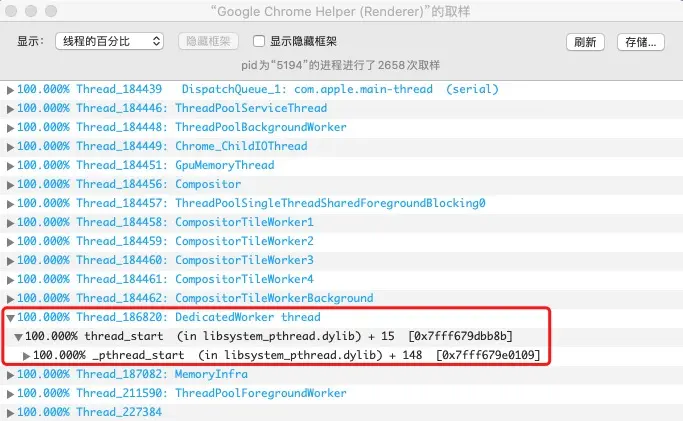The image size is (683, 421).
Task: Collapse the thread_start row triangle
Action: [x=18, y=337]
